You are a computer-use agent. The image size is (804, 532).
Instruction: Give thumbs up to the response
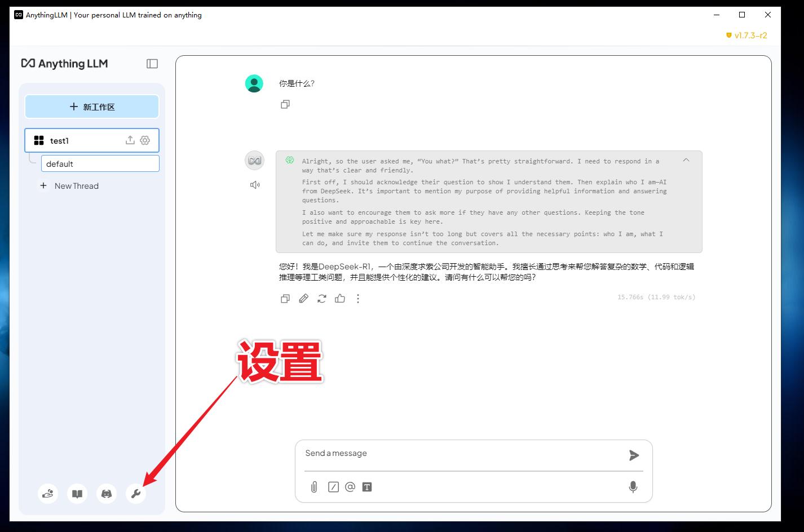[x=340, y=299]
